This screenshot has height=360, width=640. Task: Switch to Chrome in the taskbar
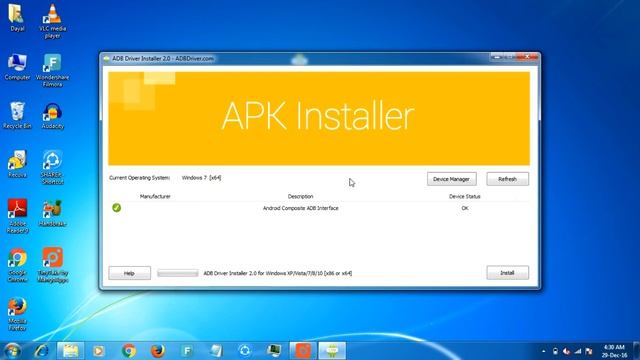(129, 351)
